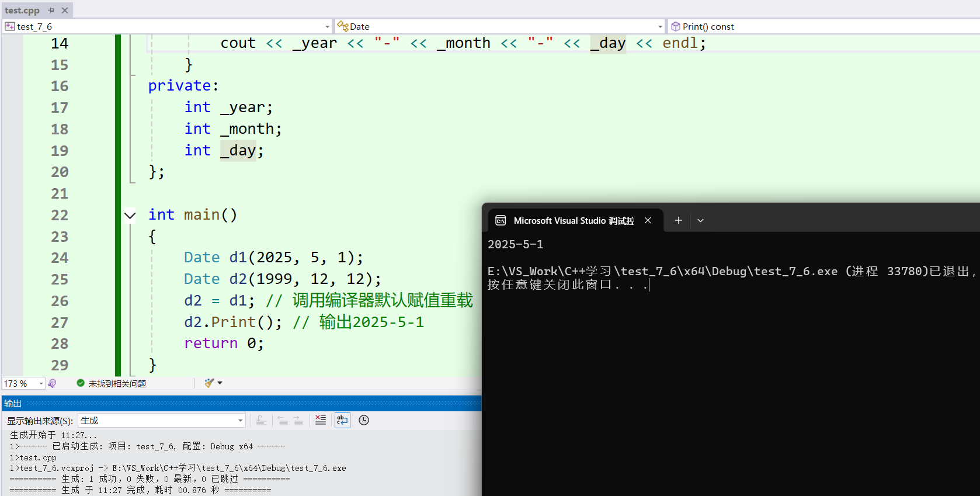Click highlighted '_day' declaration on line 19

(238, 151)
